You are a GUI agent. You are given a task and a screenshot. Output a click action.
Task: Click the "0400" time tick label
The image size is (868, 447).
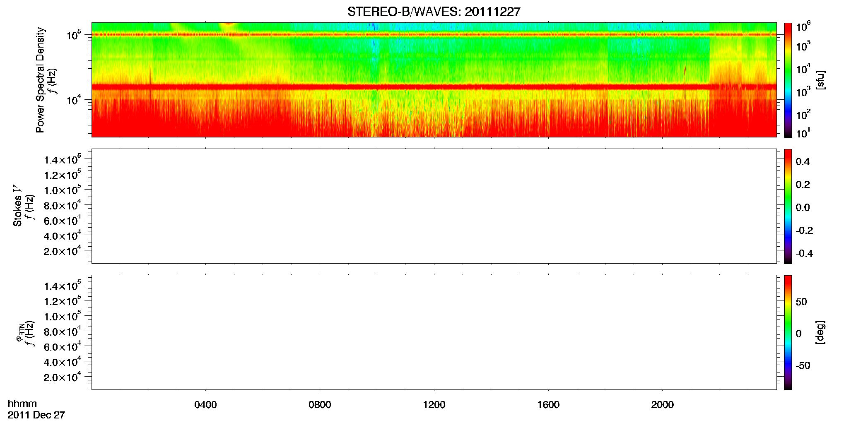click(205, 405)
